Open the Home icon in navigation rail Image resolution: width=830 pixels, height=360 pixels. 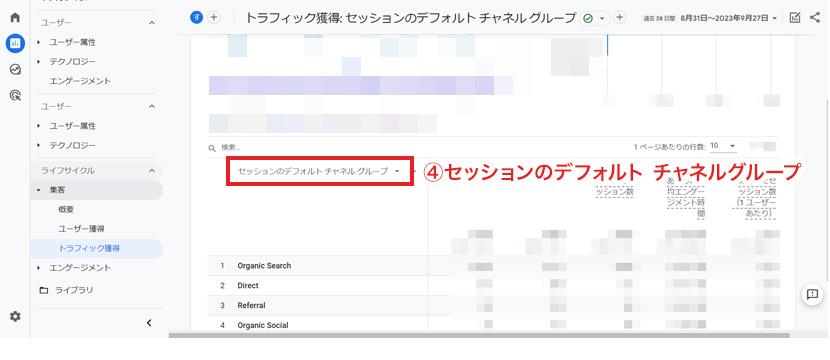point(15,17)
